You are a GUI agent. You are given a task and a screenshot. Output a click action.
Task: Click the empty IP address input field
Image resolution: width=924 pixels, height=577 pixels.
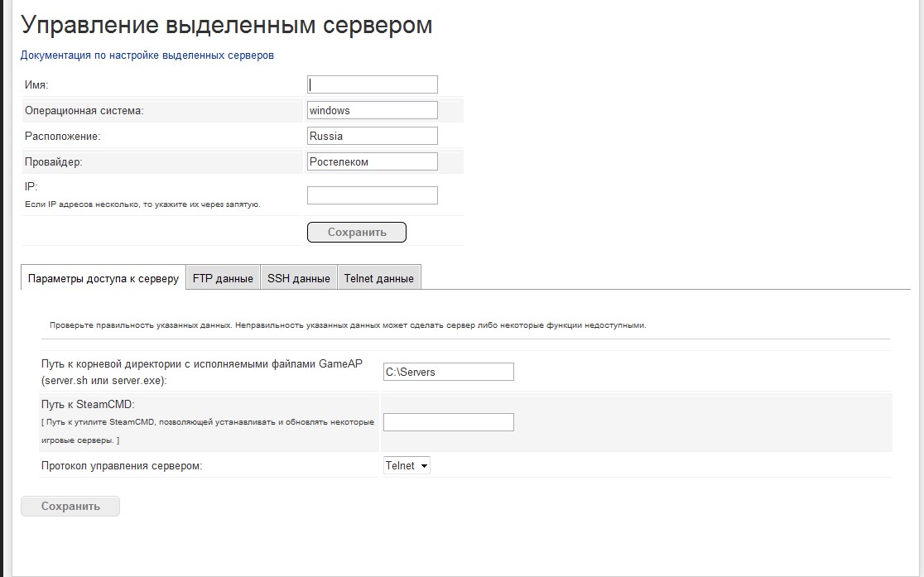tap(372, 195)
